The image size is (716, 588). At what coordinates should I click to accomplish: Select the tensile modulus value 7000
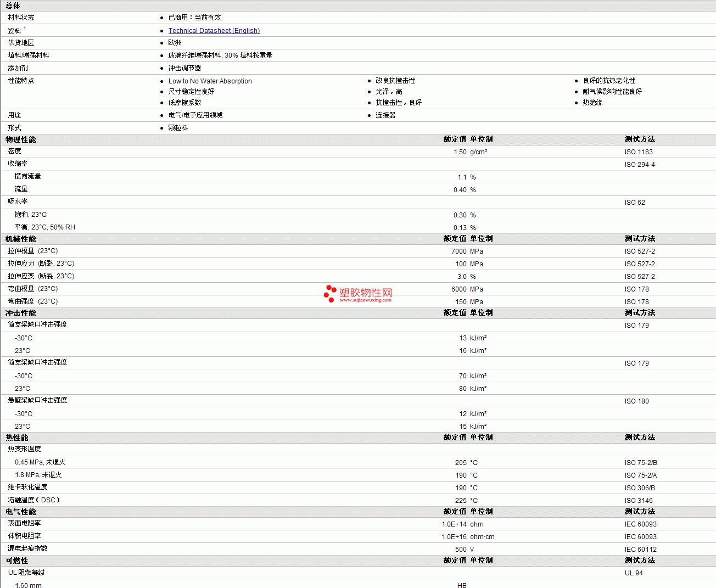[459, 251]
